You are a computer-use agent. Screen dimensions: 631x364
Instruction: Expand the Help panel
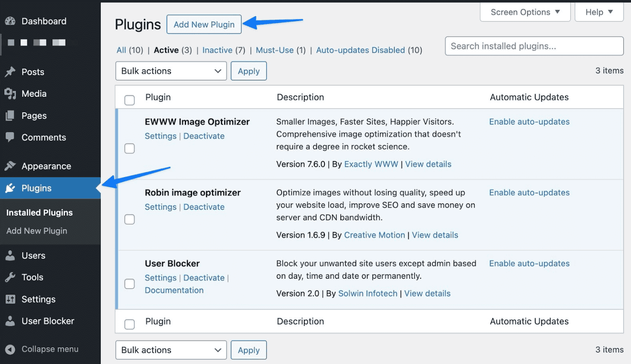(x=598, y=12)
